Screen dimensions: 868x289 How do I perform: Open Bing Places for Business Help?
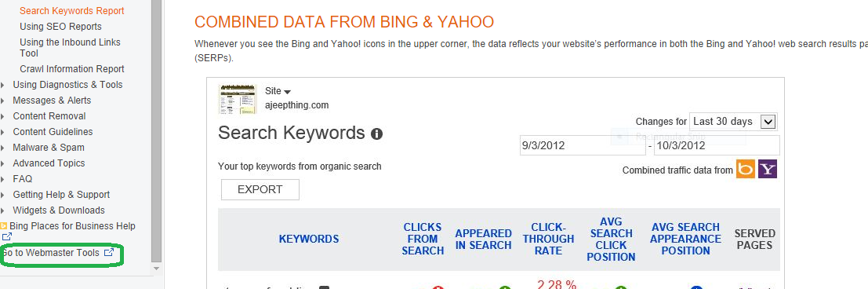coord(72,225)
